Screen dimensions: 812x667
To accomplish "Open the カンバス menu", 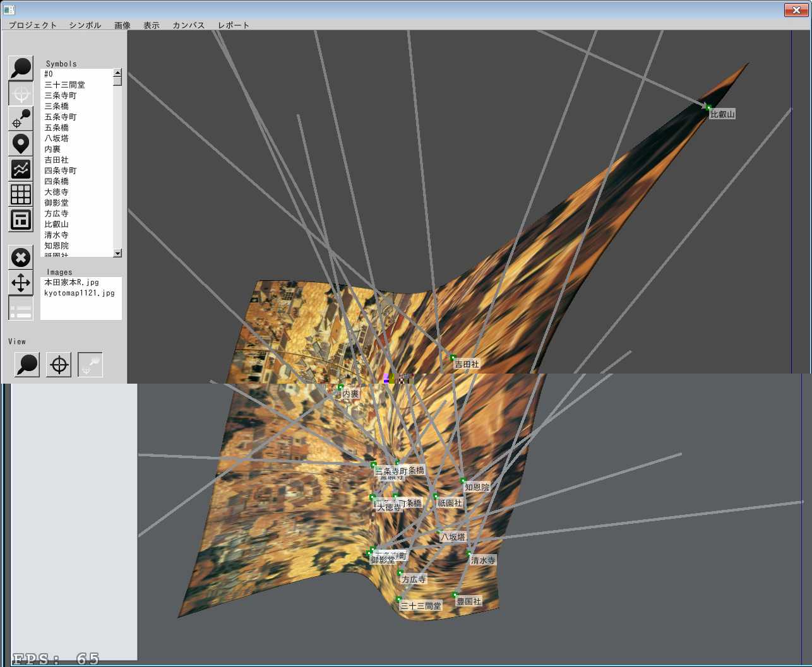I will tap(189, 25).
